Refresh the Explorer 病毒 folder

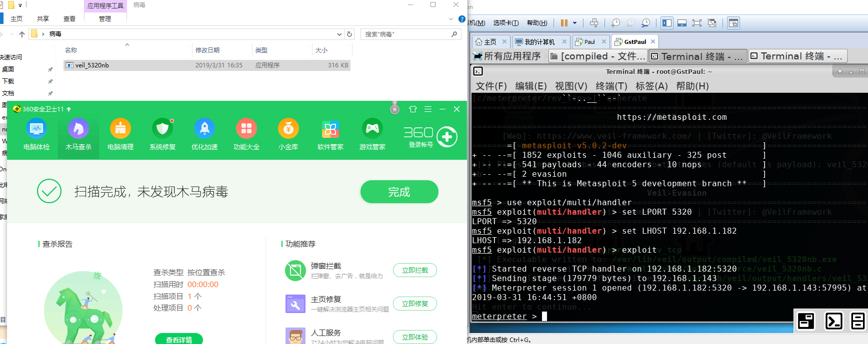[x=349, y=34]
